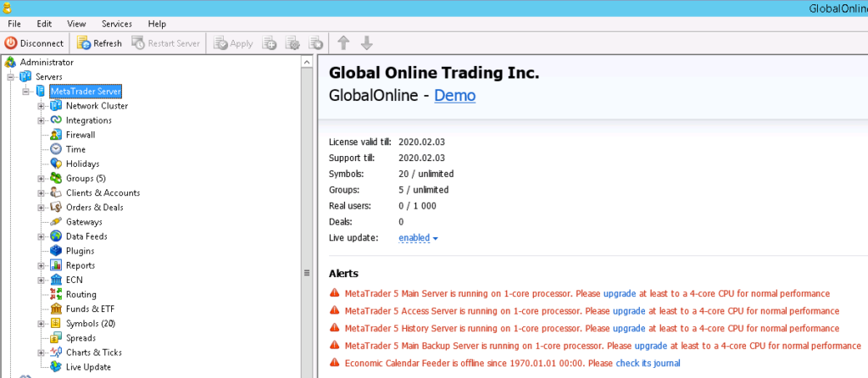Click tree panel scroll up arrow

307,63
